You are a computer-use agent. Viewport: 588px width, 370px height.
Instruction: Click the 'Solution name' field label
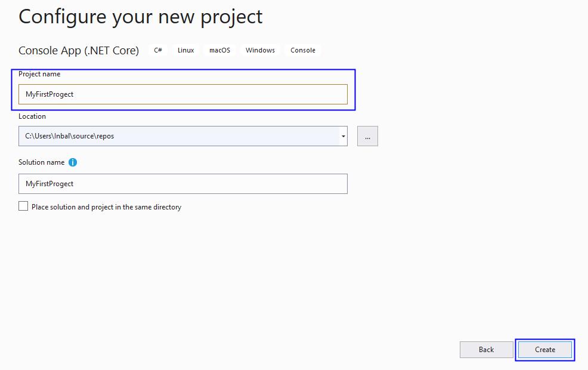click(x=42, y=162)
